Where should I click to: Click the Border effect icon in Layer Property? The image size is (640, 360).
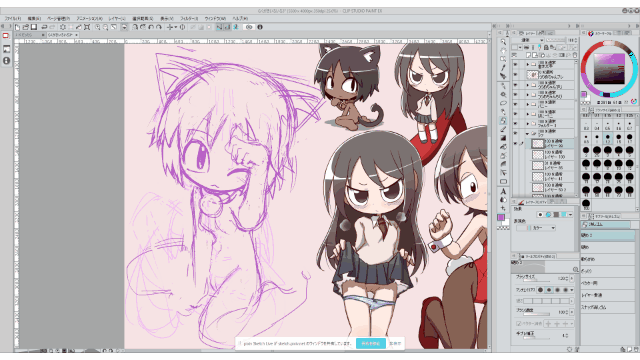[540, 214]
